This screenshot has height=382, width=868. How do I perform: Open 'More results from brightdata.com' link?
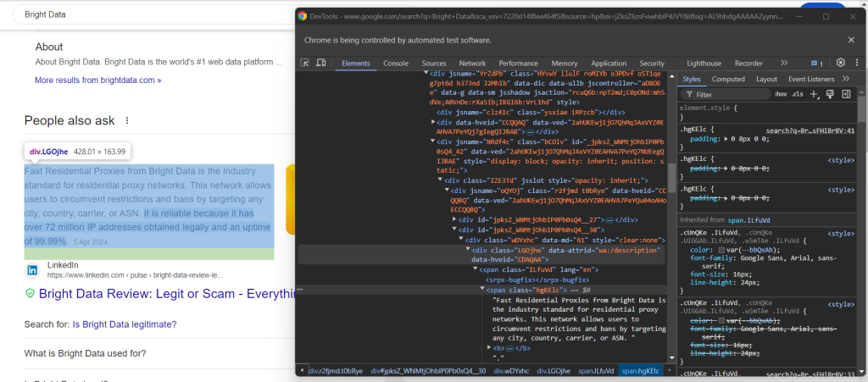click(x=97, y=80)
